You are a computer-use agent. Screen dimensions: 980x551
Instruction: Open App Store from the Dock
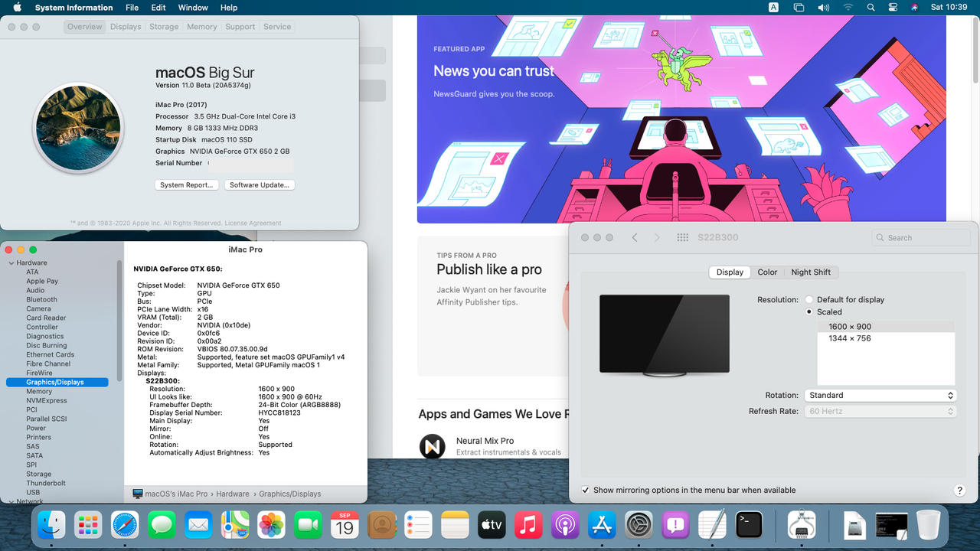(602, 525)
